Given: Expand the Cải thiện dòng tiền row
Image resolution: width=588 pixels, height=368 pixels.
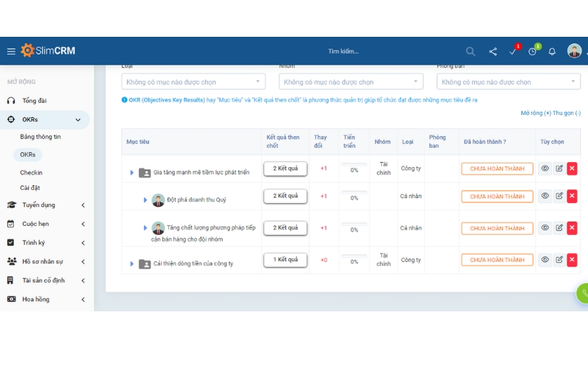Looking at the screenshot, I should pos(132,263).
